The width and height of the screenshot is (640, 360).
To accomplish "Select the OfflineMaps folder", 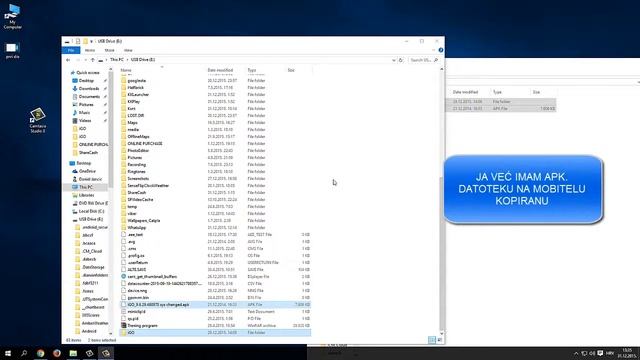I will click(x=138, y=137).
